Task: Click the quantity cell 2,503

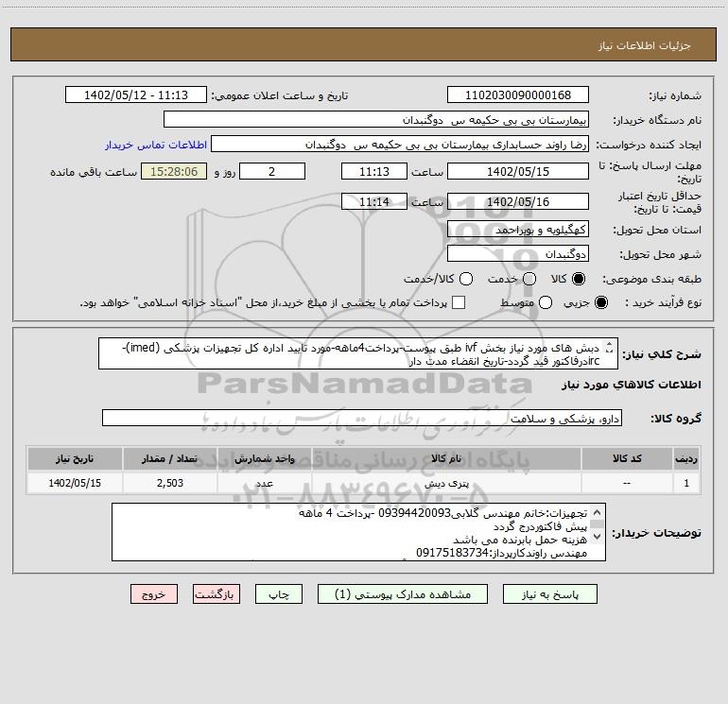Action: click(169, 483)
